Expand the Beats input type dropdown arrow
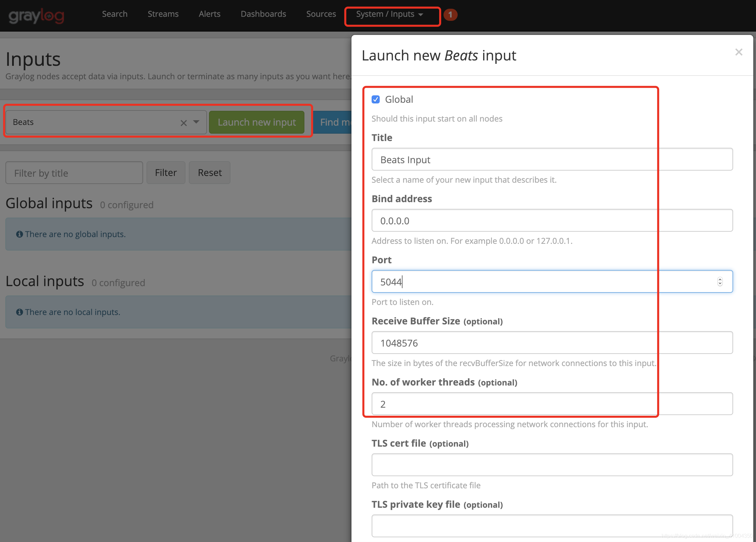This screenshot has width=756, height=542. [196, 122]
